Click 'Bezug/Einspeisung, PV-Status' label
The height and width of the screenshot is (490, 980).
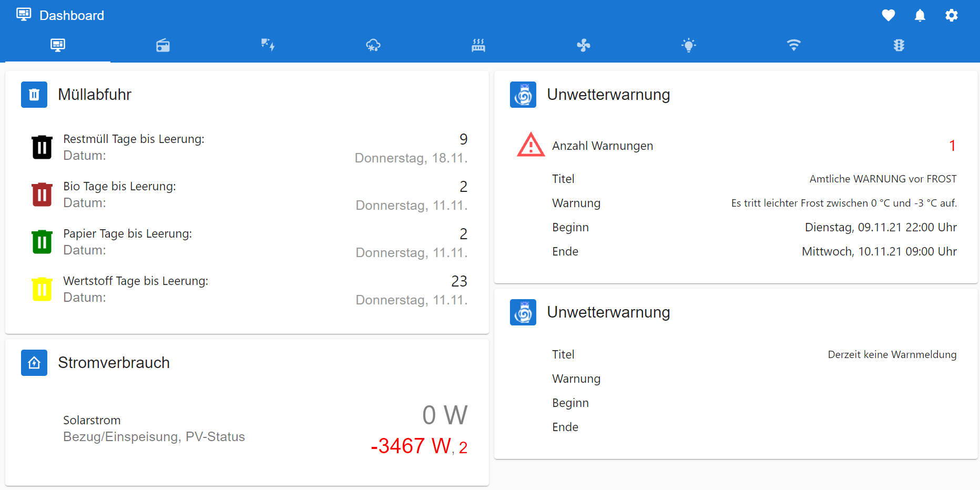(x=154, y=437)
